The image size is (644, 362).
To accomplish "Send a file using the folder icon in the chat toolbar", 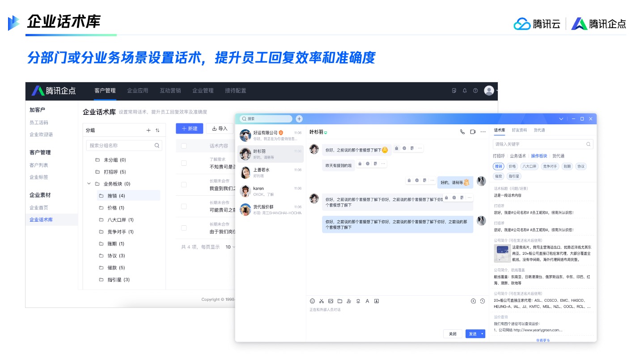I will click(x=339, y=301).
